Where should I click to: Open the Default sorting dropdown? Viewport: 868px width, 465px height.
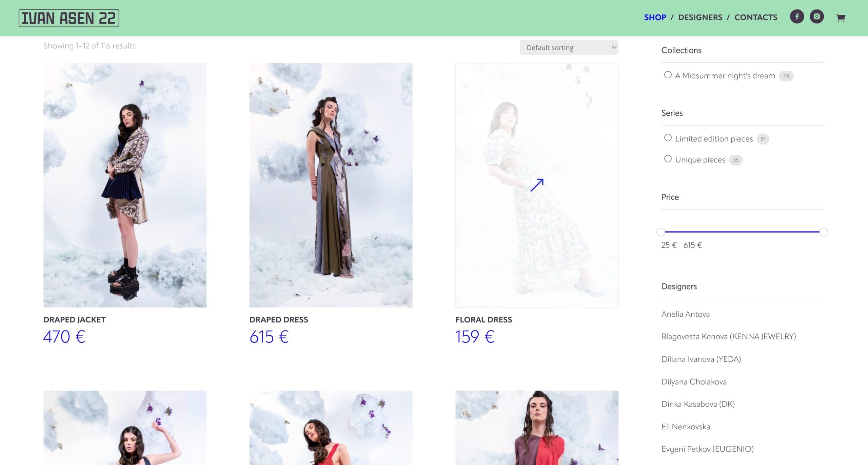pos(569,48)
